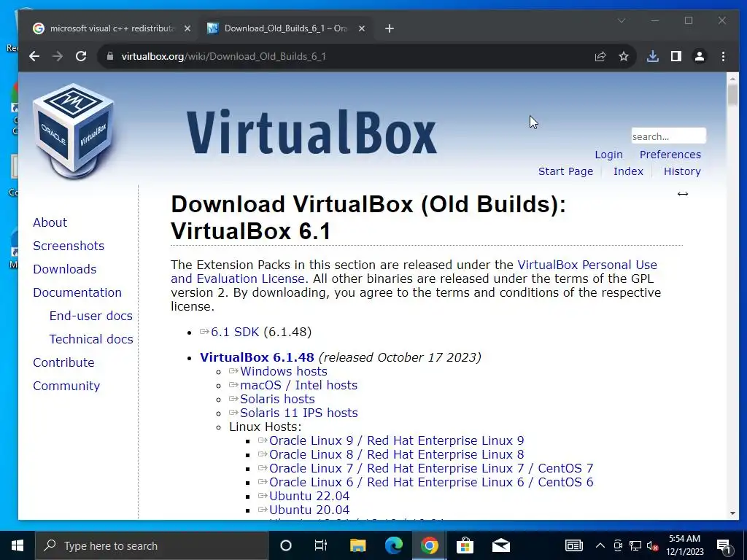The image size is (747, 560).
Task: Click the VirtualBox 6.1.48 heading link
Action: click(x=257, y=357)
